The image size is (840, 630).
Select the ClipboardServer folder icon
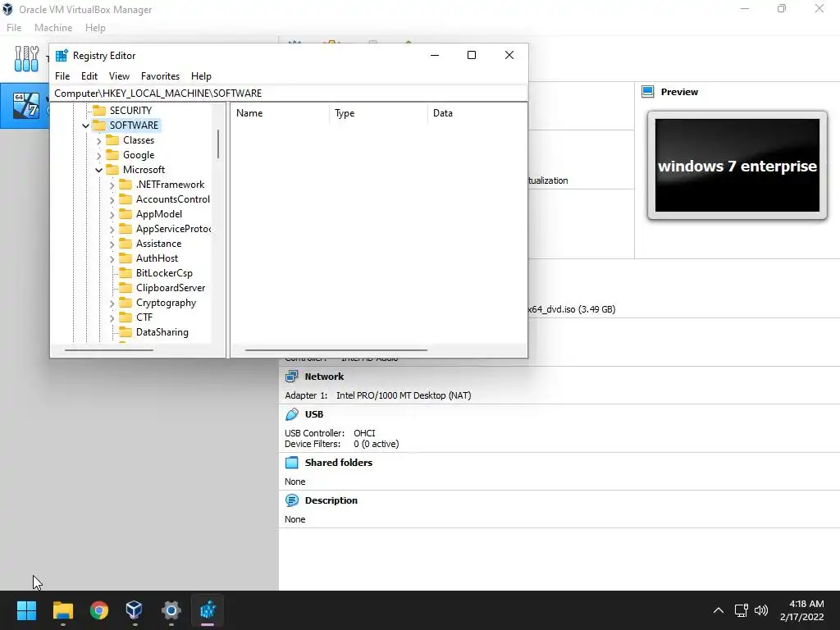point(126,288)
